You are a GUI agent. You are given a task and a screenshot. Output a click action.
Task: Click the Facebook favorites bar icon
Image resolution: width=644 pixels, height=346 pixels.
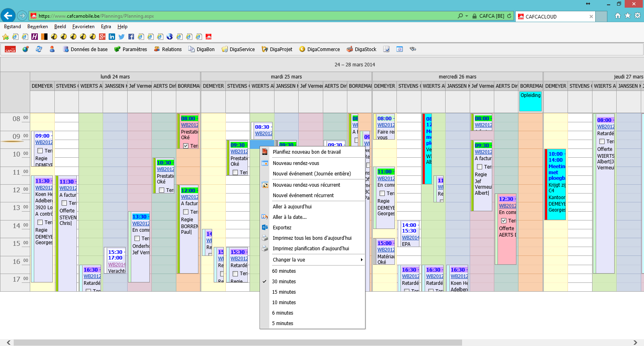coord(131,37)
